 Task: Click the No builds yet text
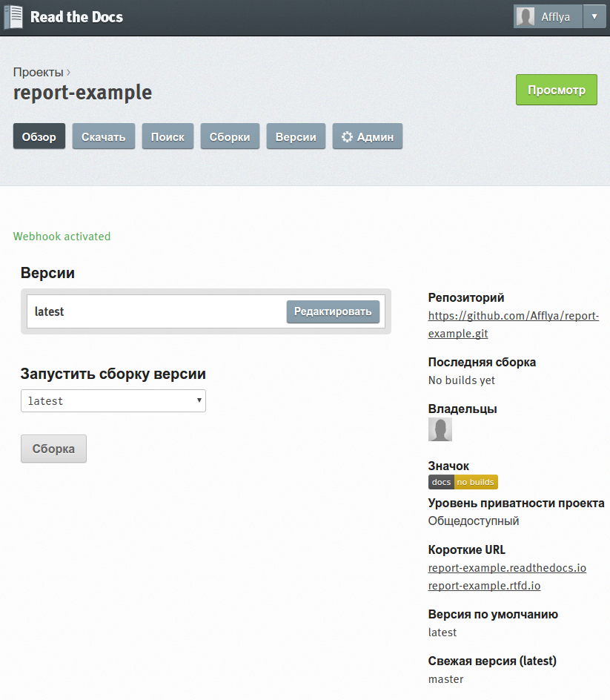point(462,380)
